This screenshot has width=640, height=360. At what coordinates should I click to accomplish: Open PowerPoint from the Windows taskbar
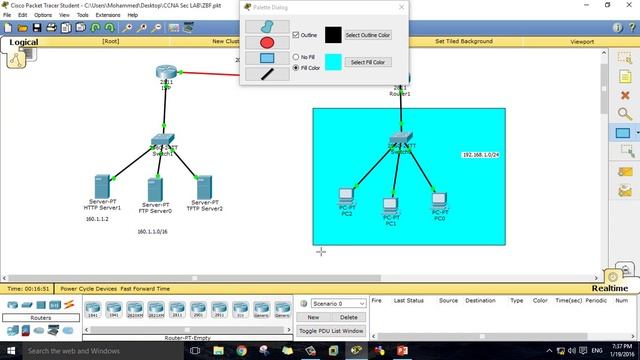tap(402, 351)
